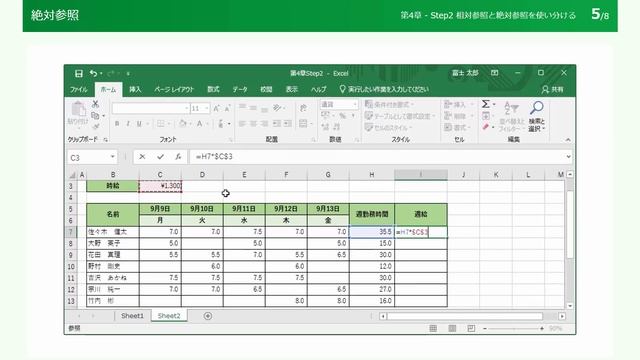
Task: Cancel the formula entry with the X button
Action: point(142,157)
